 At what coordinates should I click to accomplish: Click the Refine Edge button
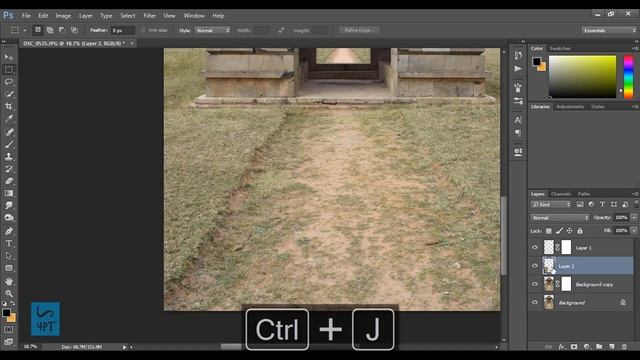pos(359,30)
